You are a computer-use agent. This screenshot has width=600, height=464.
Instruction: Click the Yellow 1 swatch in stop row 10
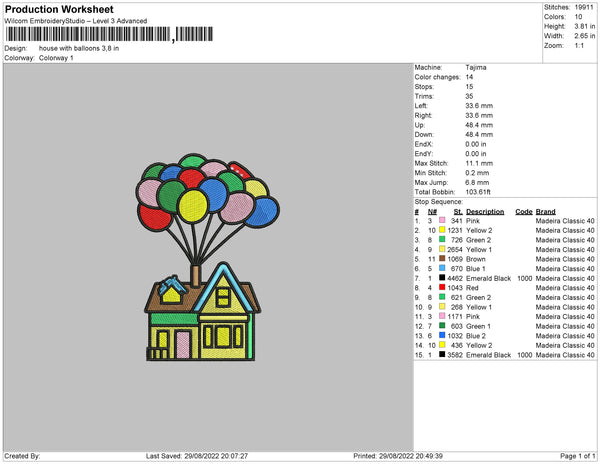(442, 306)
